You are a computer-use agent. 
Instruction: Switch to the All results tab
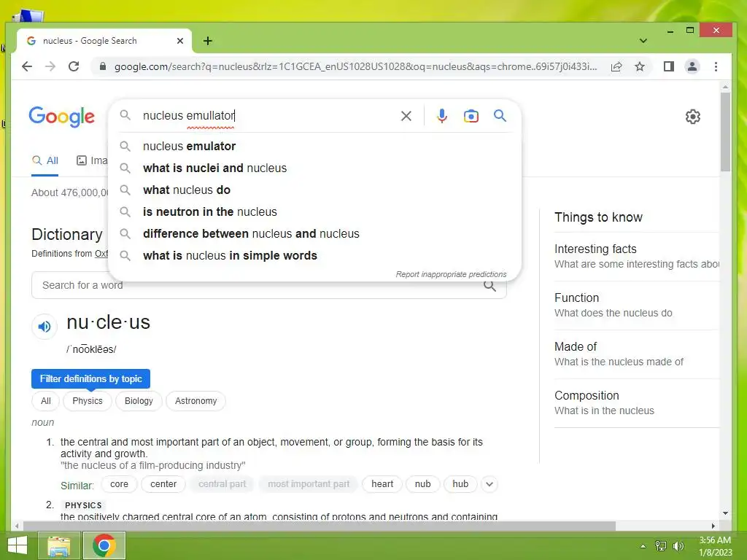click(x=44, y=161)
